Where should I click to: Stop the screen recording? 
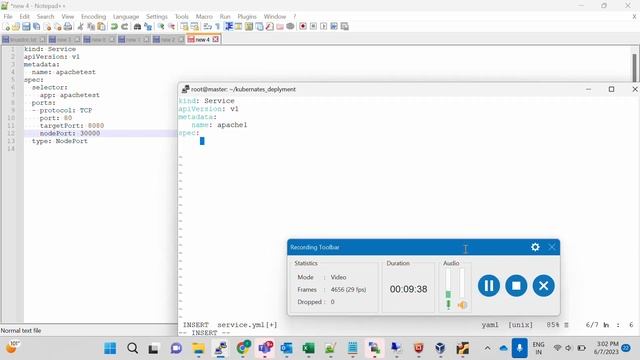[x=516, y=286]
